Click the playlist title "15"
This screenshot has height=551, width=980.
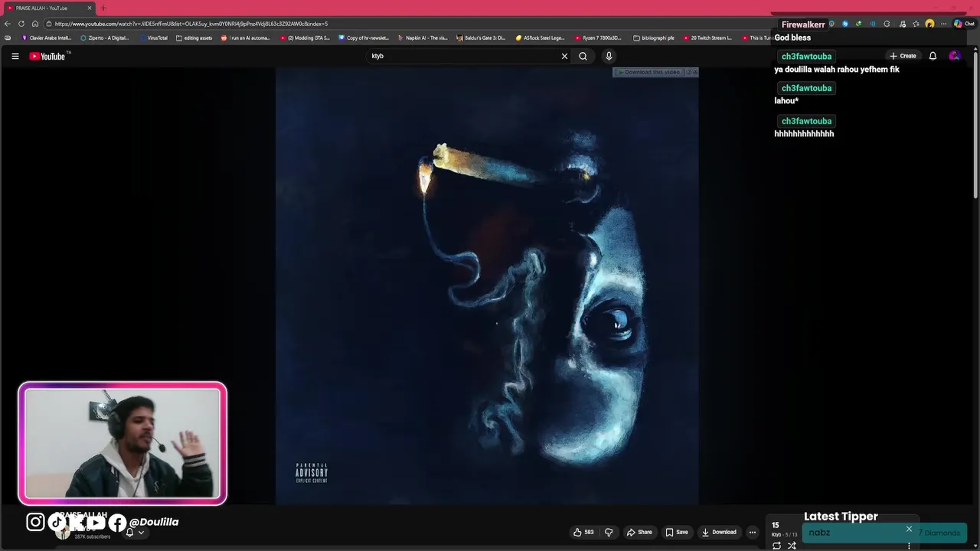pyautogui.click(x=776, y=525)
